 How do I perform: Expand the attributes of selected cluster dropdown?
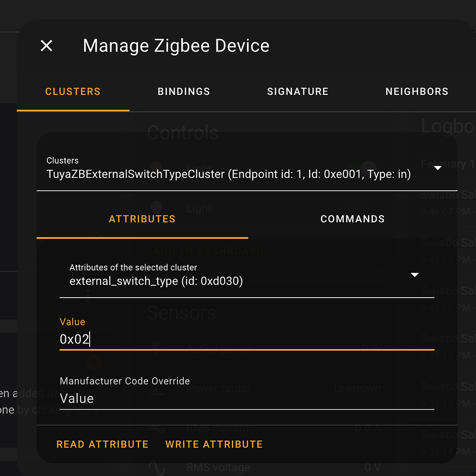coord(414,275)
